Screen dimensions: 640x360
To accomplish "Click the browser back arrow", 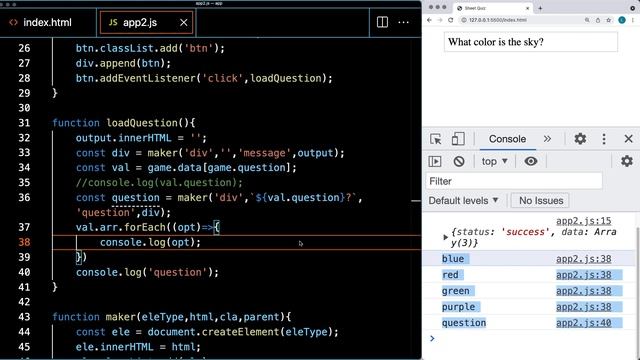I will pos(429,20).
